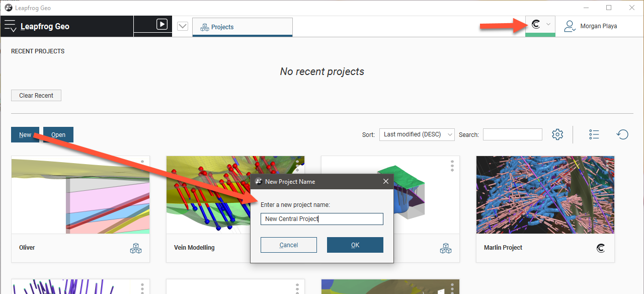Switch to list view icon
Screen dimensions: 644x294
pyautogui.click(x=594, y=134)
